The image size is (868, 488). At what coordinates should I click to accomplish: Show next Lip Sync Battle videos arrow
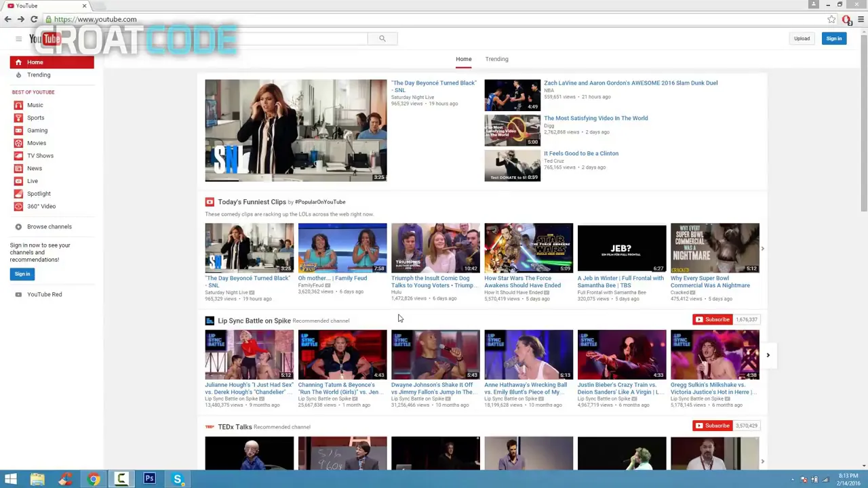point(768,355)
